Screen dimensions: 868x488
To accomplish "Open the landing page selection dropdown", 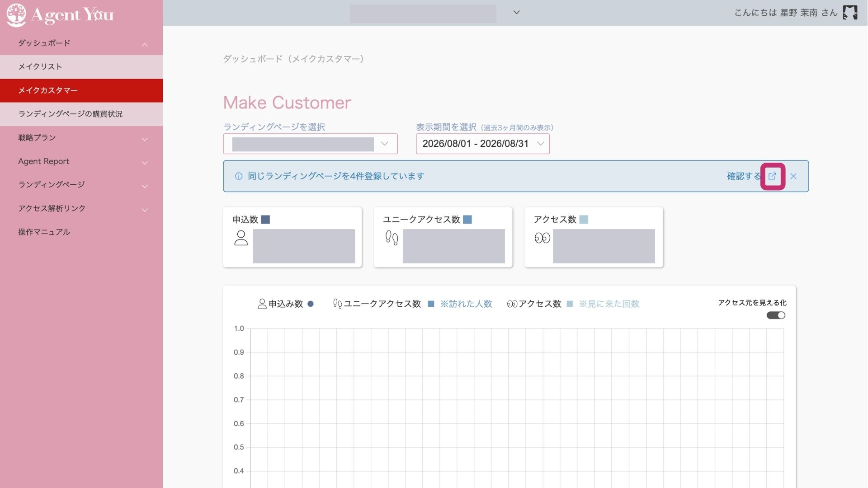I will point(310,144).
